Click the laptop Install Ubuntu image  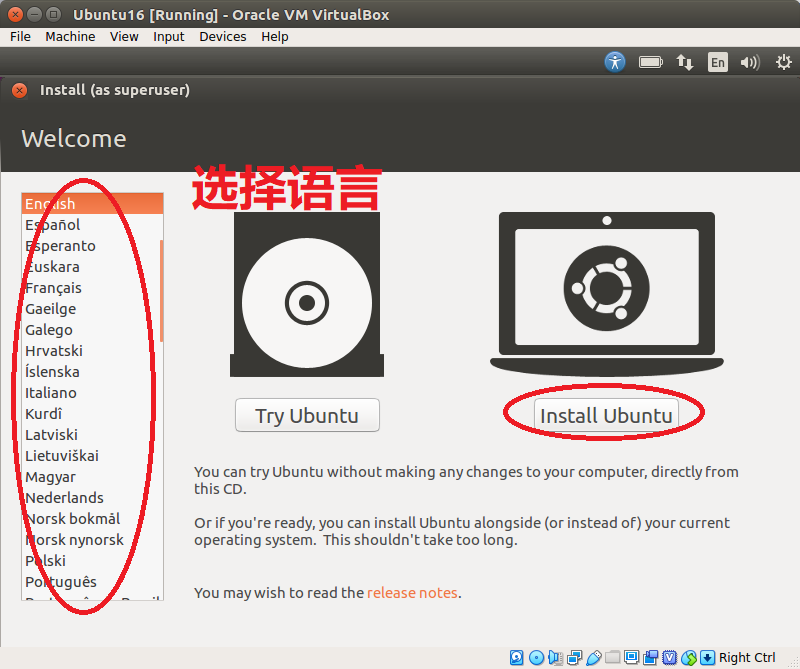point(607,294)
